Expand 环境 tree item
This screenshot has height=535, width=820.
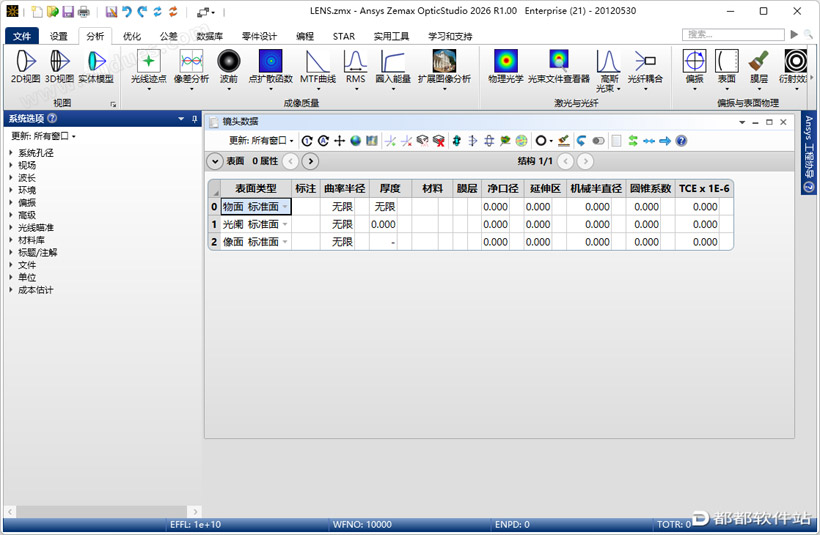click(10, 190)
